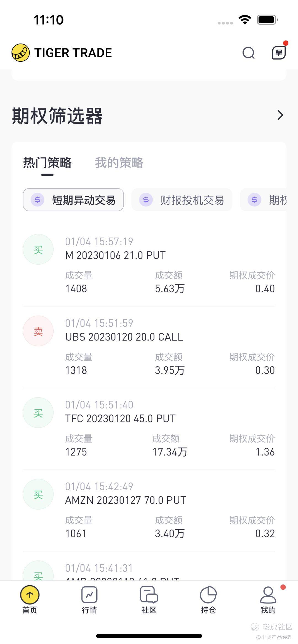The width and height of the screenshot is (298, 644).
Task: Open the search magnifier icon
Action: pyautogui.click(x=248, y=53)
